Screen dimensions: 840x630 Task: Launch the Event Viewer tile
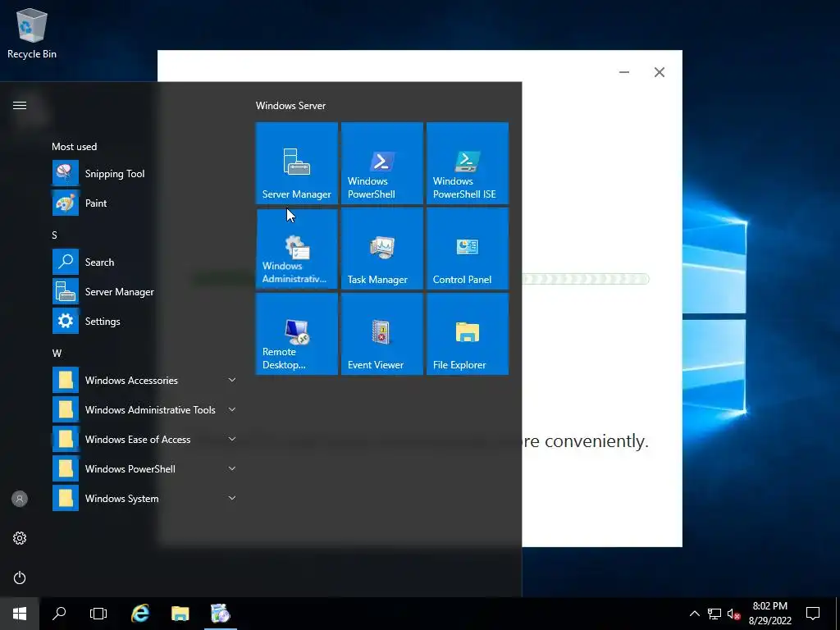[x=382, y=334]
